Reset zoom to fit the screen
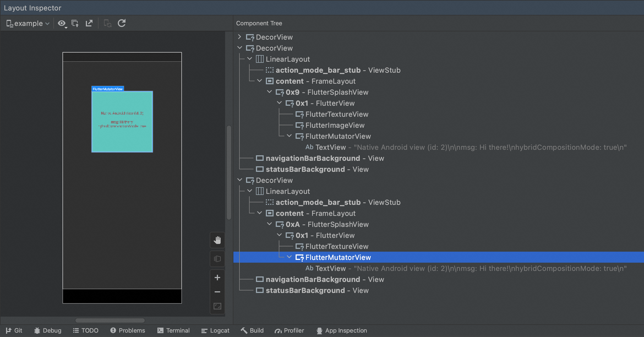Image resolution: width=644 pixels, height=337 pixels. pos(217,306)
